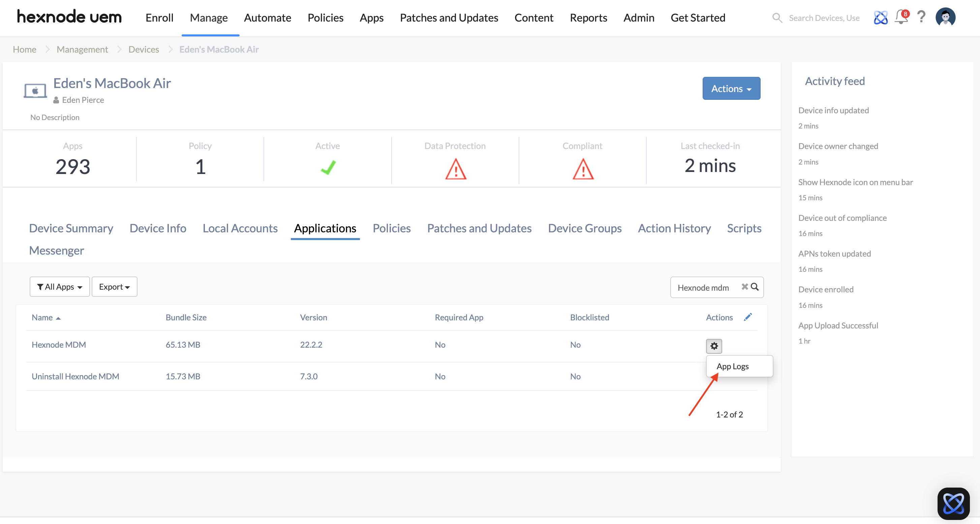Click the Hexnode MDM app name
980x524 pixels.
tap(59, 345)
